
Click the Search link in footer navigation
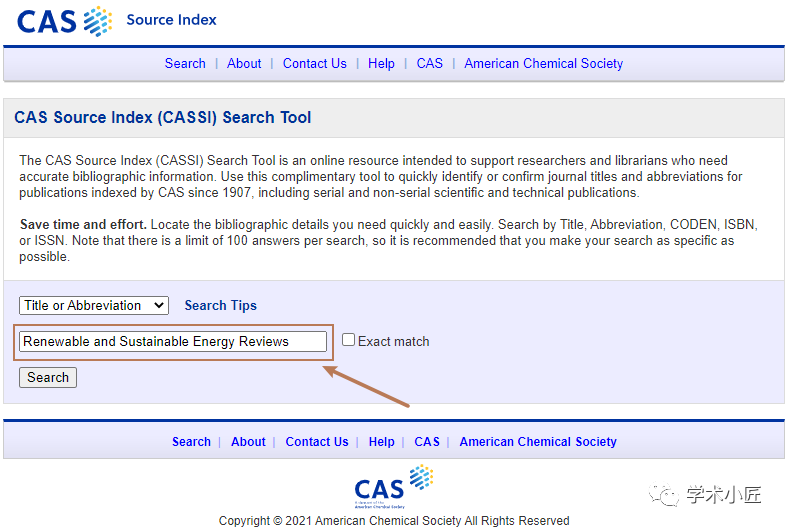[191, 442]
